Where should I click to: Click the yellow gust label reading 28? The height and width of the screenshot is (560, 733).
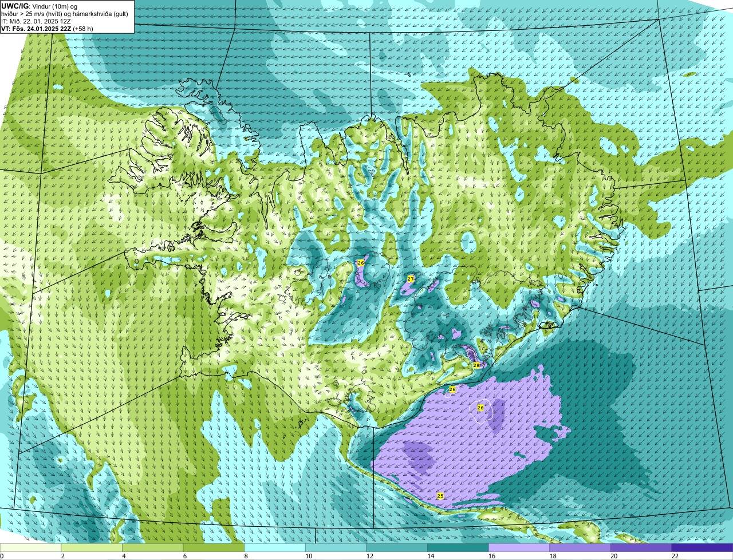[x=476, y=365]
